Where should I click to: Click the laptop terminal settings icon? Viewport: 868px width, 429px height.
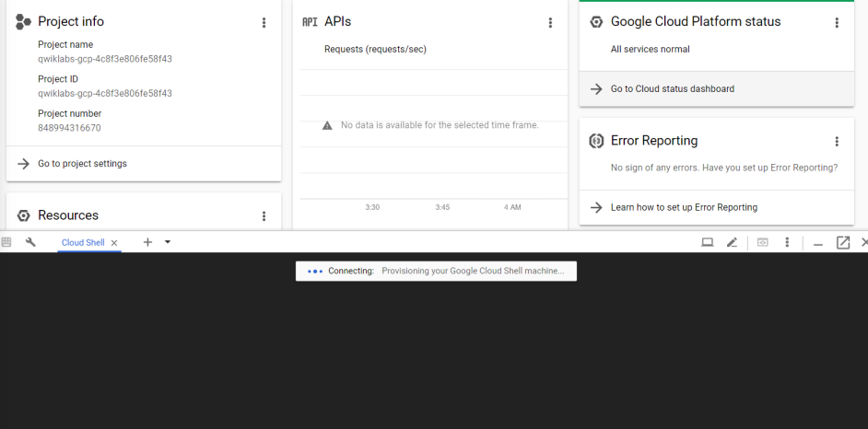click(708, 242)
